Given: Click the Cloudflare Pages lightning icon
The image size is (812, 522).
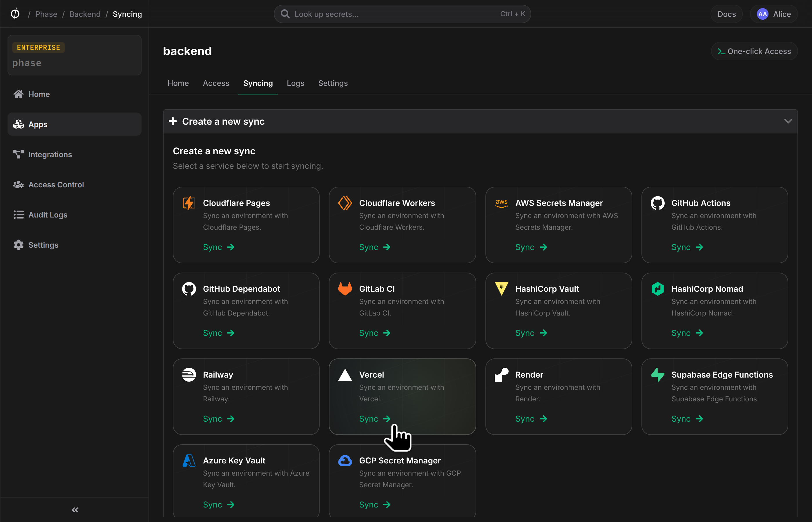Looking at the screenshot, I should click(189, 203).
